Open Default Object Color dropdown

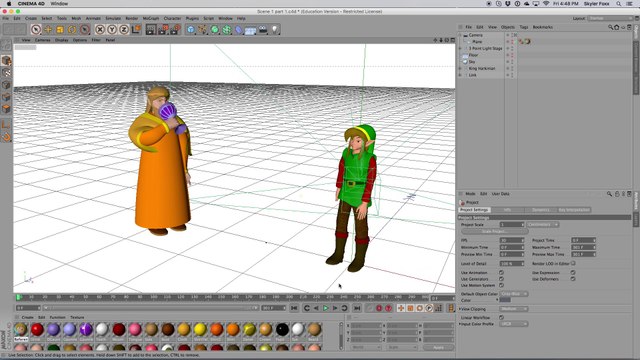(x=514, y=294)
